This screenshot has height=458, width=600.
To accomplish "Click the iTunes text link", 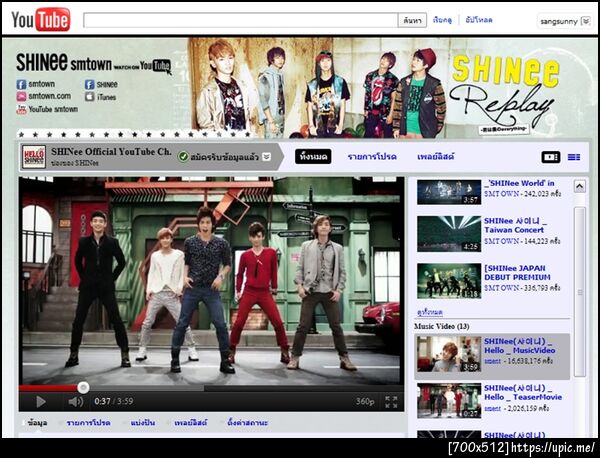I will coord(106,97).
